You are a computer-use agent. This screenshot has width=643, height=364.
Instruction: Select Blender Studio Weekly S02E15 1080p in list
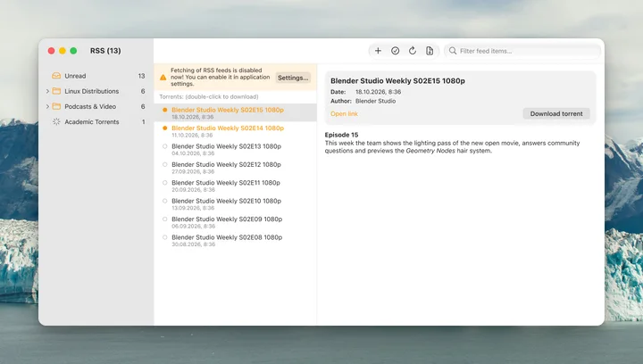point(236,112)
